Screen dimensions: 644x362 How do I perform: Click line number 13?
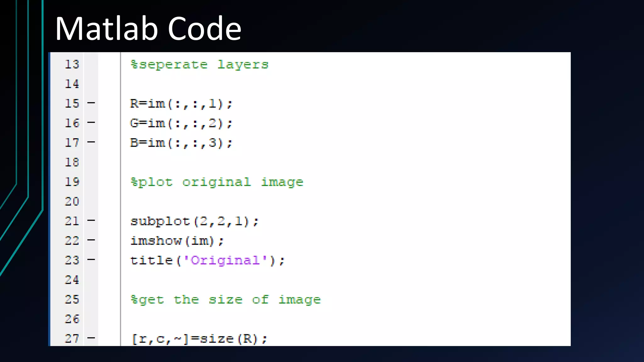(72, 64)
